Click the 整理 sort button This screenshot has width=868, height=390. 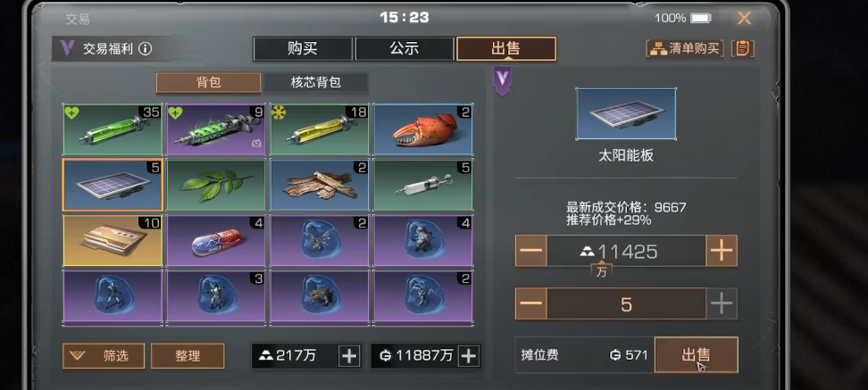[x=188, y=356]
